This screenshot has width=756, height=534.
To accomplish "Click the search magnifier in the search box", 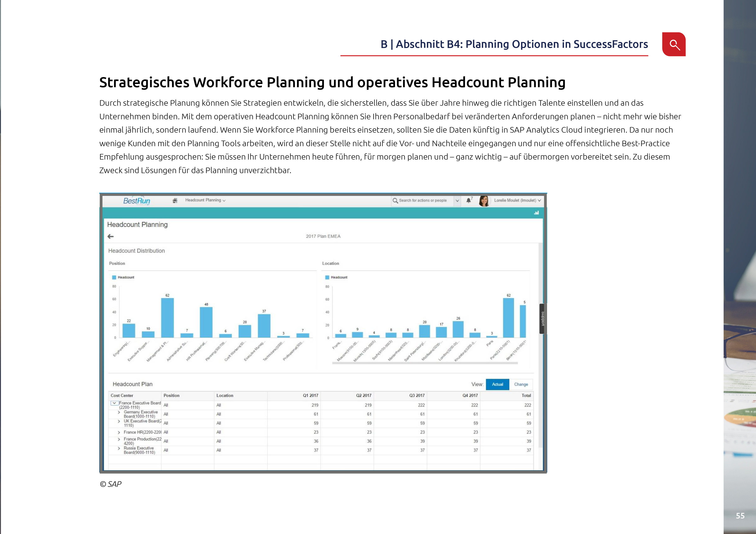I will coord(395,200).
